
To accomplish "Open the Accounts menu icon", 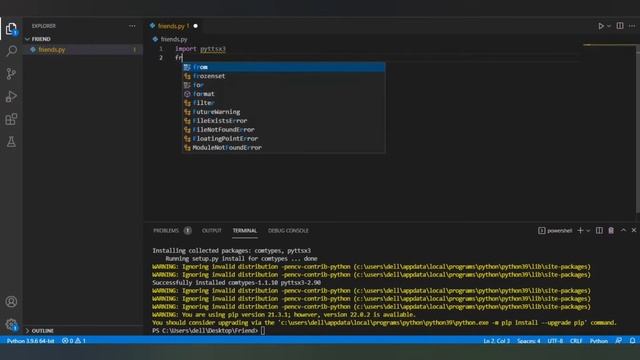I will point(11,302).
